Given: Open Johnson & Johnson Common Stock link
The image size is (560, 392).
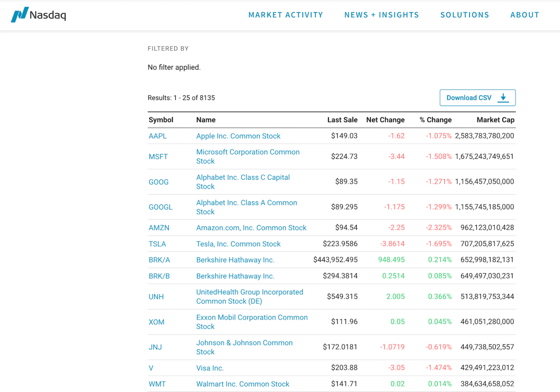Looking at the screenshot, I should 244,347.
